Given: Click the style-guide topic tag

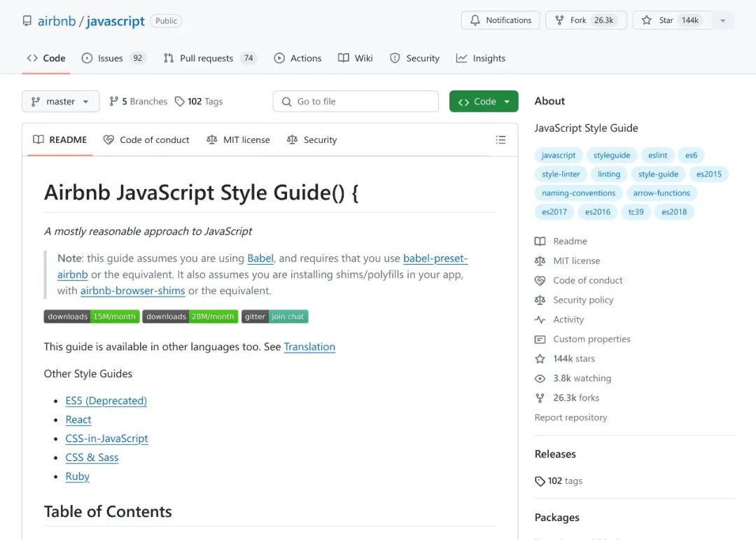Looking at the screenshot, I should 658,174.
